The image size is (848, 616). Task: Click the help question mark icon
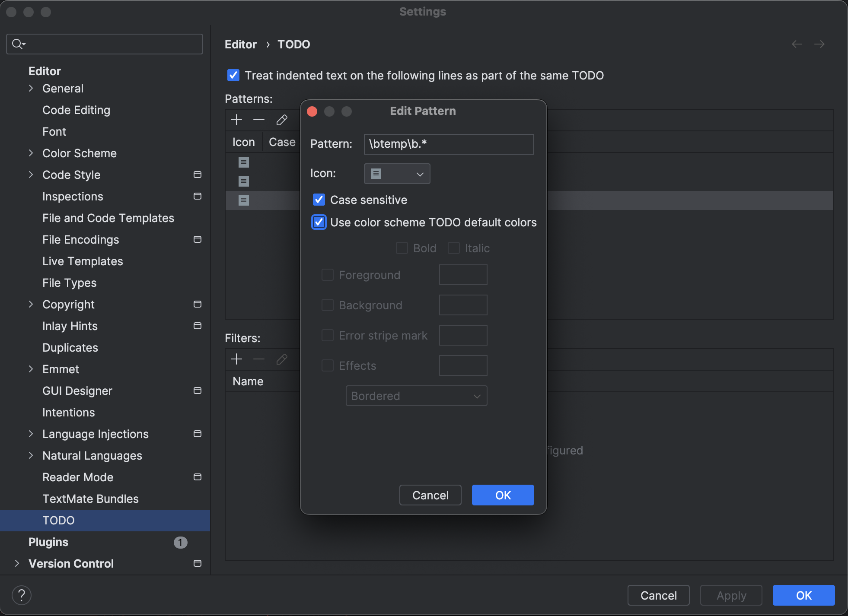tap(22, 595)
